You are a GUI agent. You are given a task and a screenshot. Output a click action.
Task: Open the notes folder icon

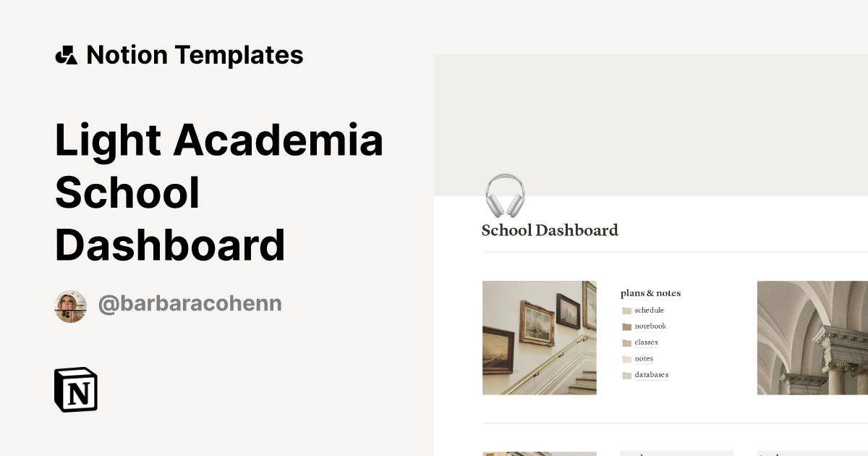(626, 358)
